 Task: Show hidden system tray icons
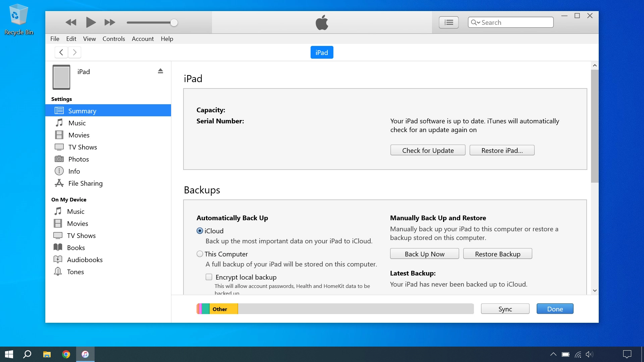(x=553, y=354)
